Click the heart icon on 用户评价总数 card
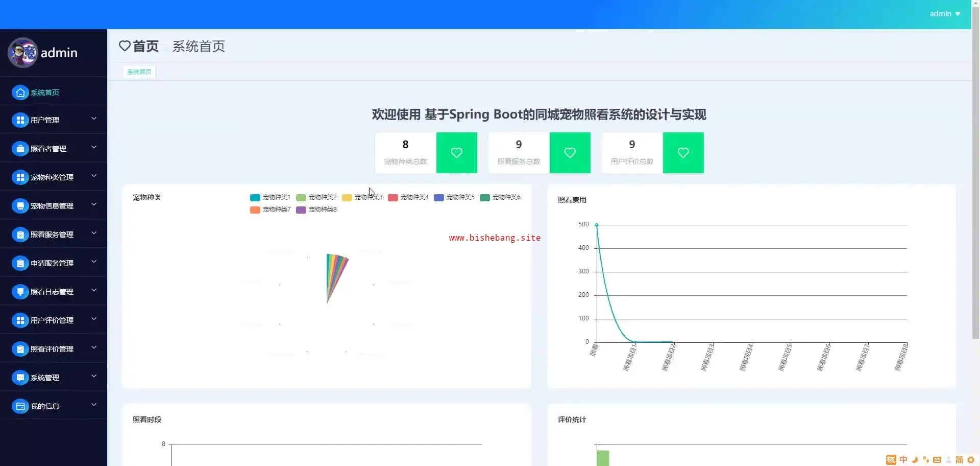Screen dimensions: 980x466 click(683, 153)
